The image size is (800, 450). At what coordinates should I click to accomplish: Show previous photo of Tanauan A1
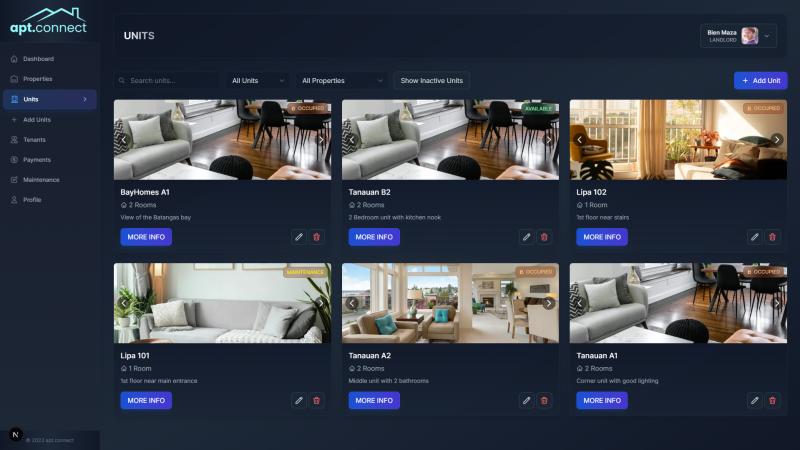[x=580, y=303]
